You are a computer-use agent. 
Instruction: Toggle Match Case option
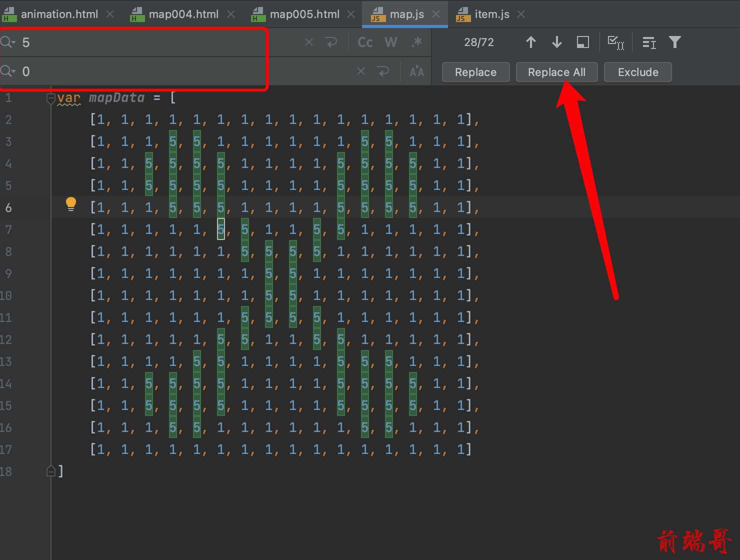coord(365,42)
